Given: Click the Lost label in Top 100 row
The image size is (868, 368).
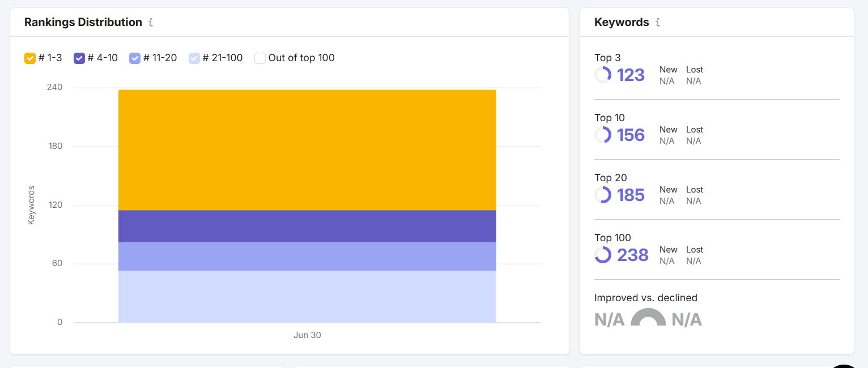Looking at the screenshot, I should coord(695,250).
